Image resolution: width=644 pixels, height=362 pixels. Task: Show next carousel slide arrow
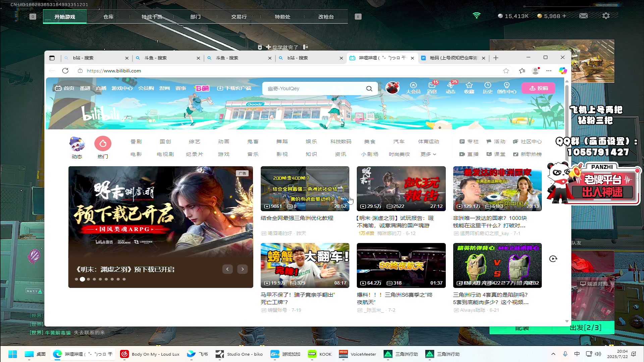(x=243, y=269)
